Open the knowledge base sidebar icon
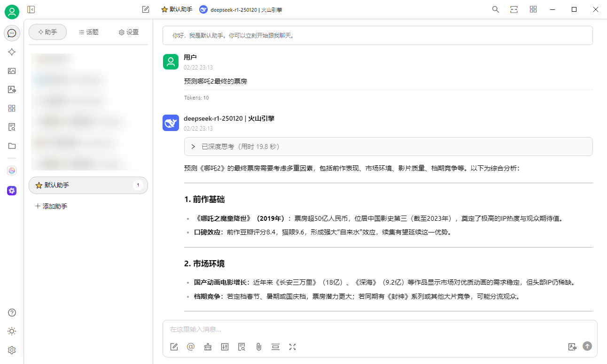The image size is (607, 364). coord(12,127)
